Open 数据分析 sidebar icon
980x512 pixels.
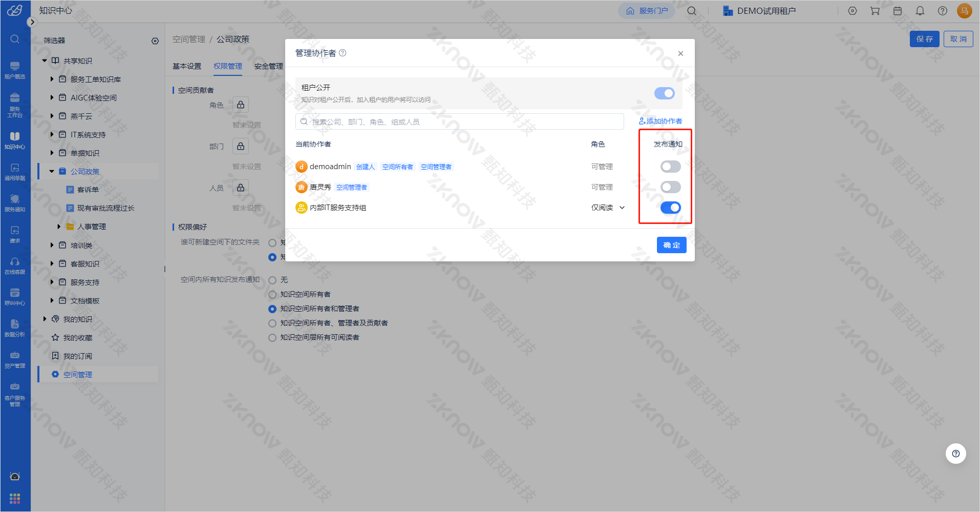pos(15,328)
